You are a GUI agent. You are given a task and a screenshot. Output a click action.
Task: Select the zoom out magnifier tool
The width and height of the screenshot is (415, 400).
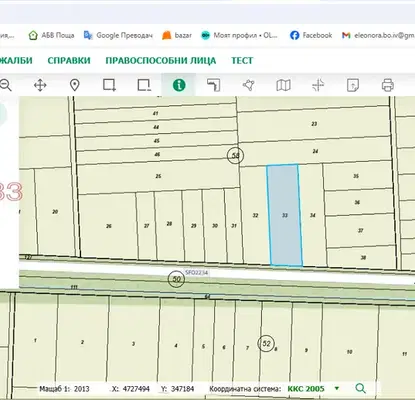tap(5, 85)
